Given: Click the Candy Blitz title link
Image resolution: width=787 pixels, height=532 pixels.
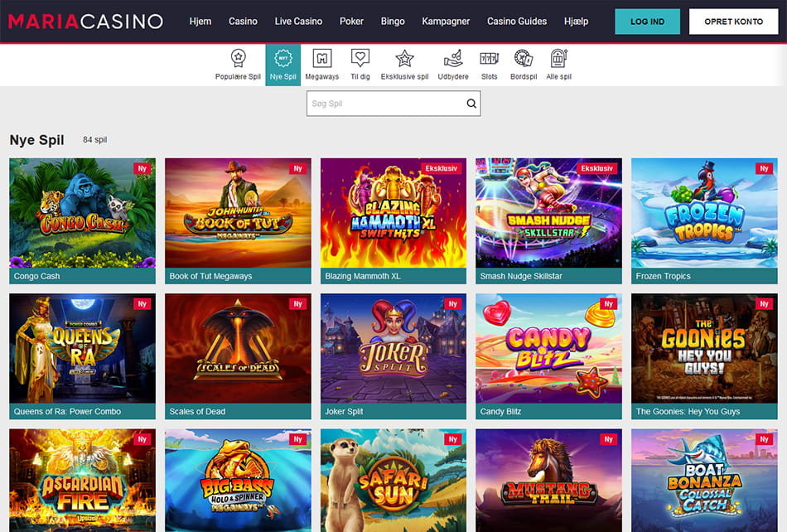Looking at the screenshot, I should [500, 412].
